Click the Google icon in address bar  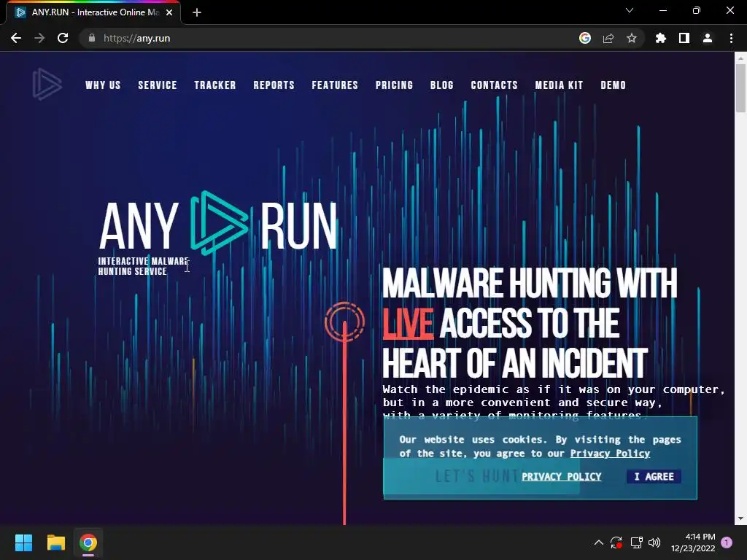[585, 38]
